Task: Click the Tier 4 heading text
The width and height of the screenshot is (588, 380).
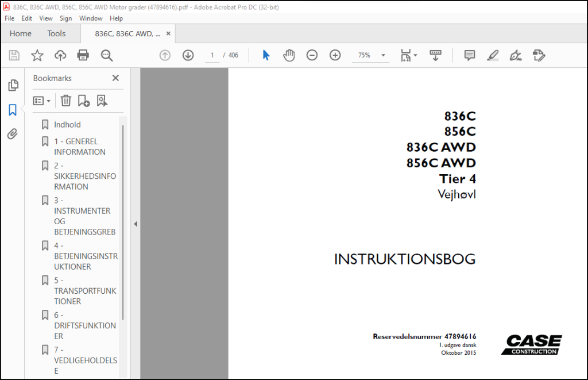Action: tap(458, 179)
